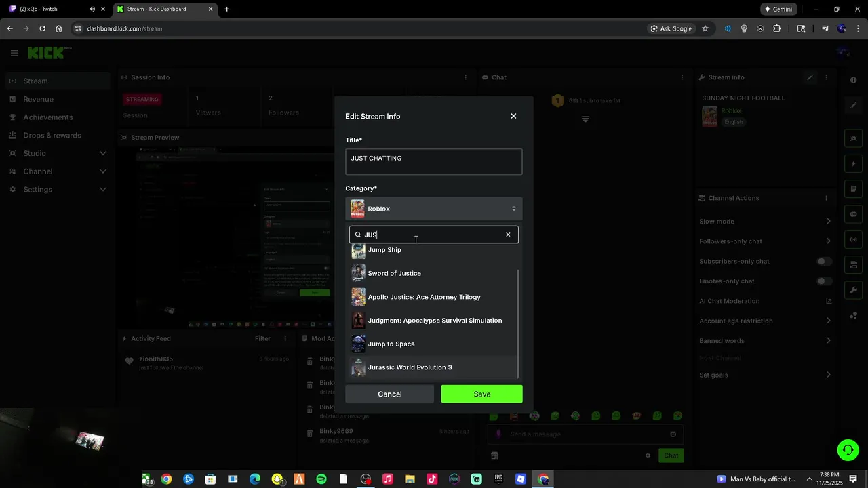
Task: Toggle Subscribers-only chat
Action: click(824, 261)
